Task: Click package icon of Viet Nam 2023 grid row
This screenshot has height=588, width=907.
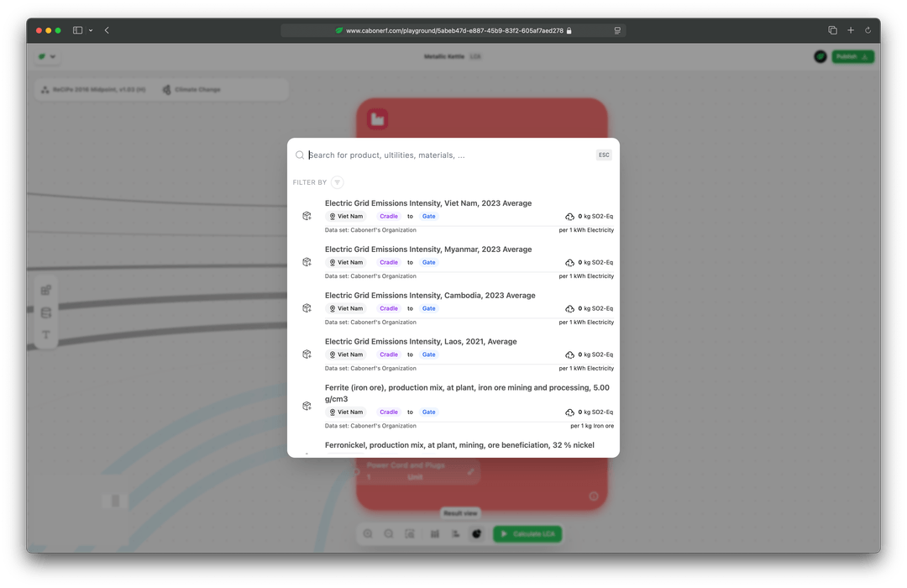Action: (307, 216)
